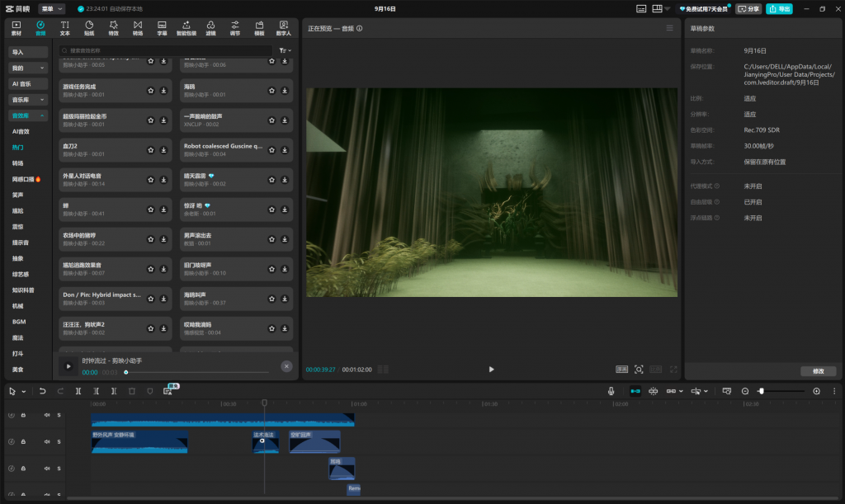
Task: Switch to the 转场 (Transitions) tab
Action: click(138, 28)
